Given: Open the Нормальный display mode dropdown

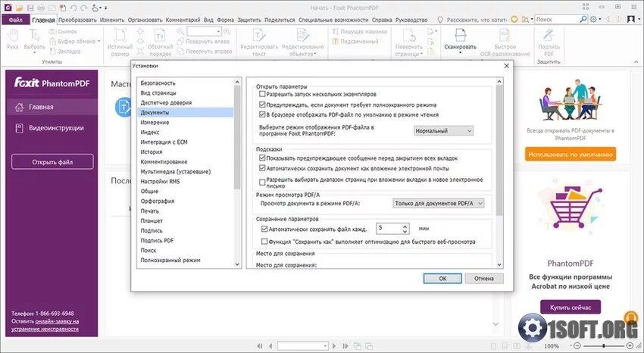Looking at the screenshot, I should pyautogui.click(x=443, y=131).
